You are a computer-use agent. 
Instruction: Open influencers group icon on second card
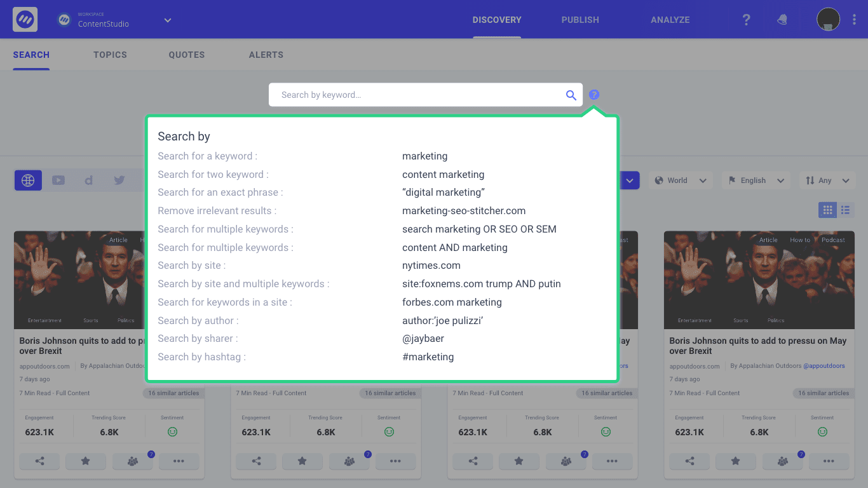pyautogui.click(x=349, y=461)
